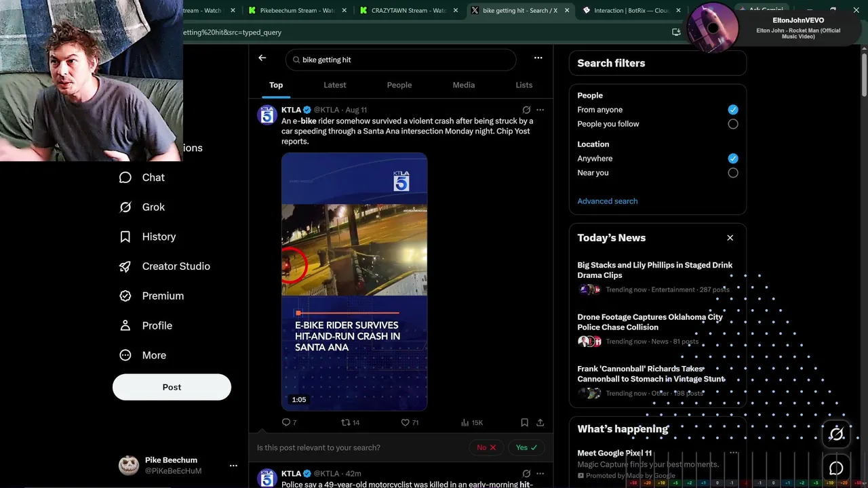Reply to the e-bike post with 7 replies

(x=289, y=422)
